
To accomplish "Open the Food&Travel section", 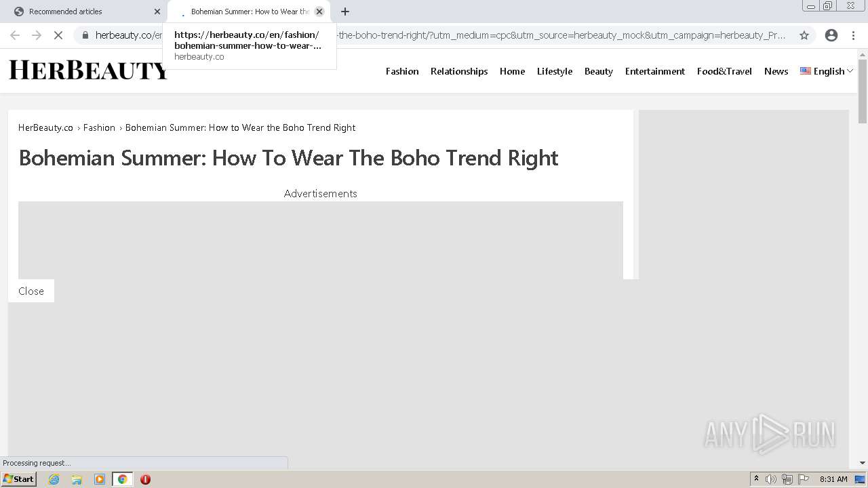I will click(724, 71).
